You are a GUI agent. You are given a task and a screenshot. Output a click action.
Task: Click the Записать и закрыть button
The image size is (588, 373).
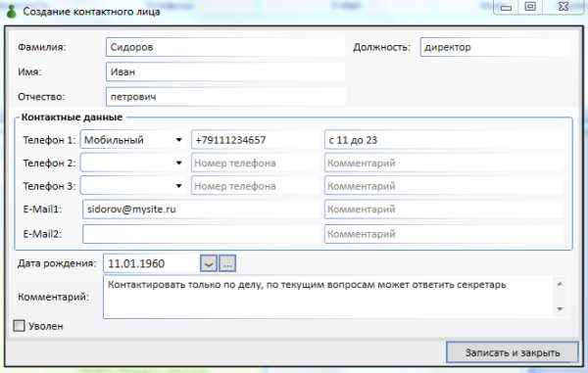point(513,352)
